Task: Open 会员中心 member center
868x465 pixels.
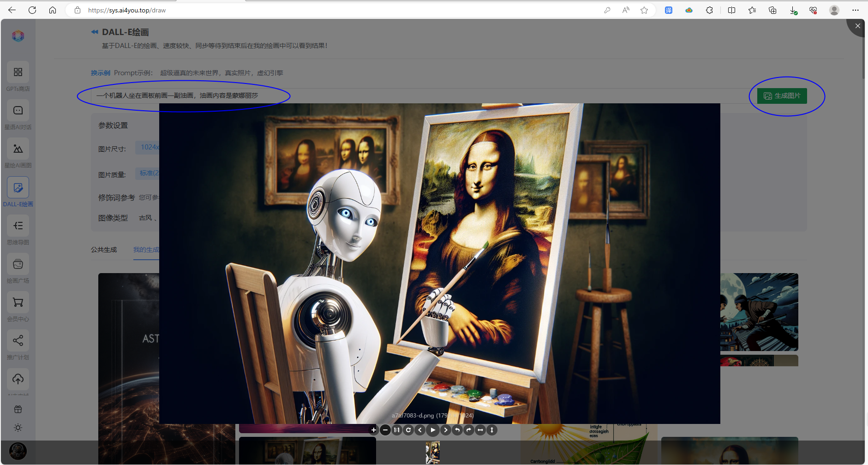Action: 18,306
